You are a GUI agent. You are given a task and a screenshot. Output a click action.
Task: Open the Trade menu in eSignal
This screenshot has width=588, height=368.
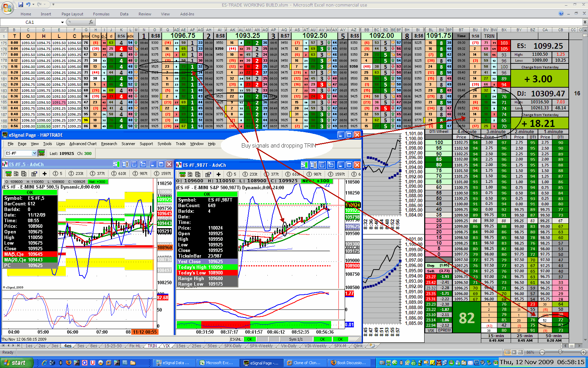pos(181,144)
